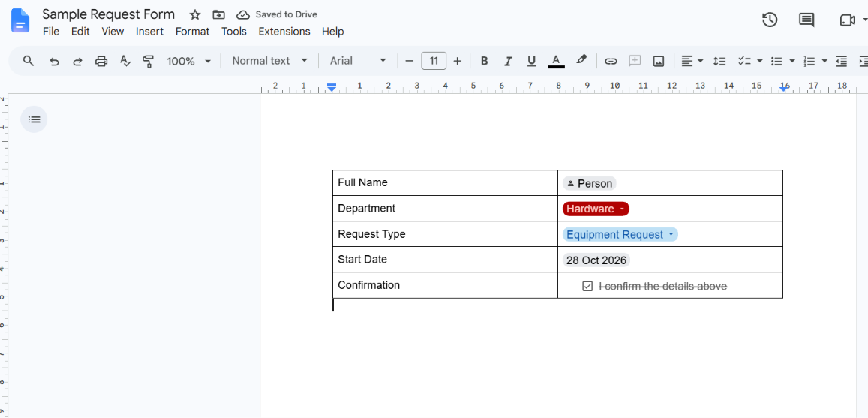Open the text alignment dropdown

tap(692, 61)
